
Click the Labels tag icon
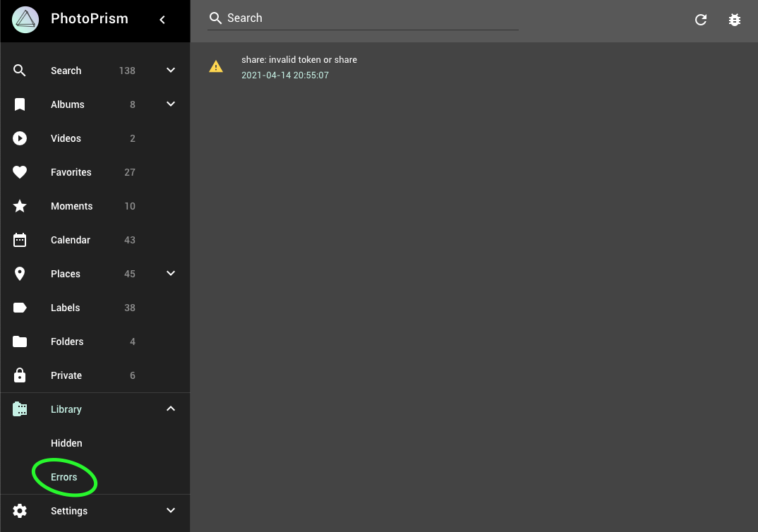[19, 308]
